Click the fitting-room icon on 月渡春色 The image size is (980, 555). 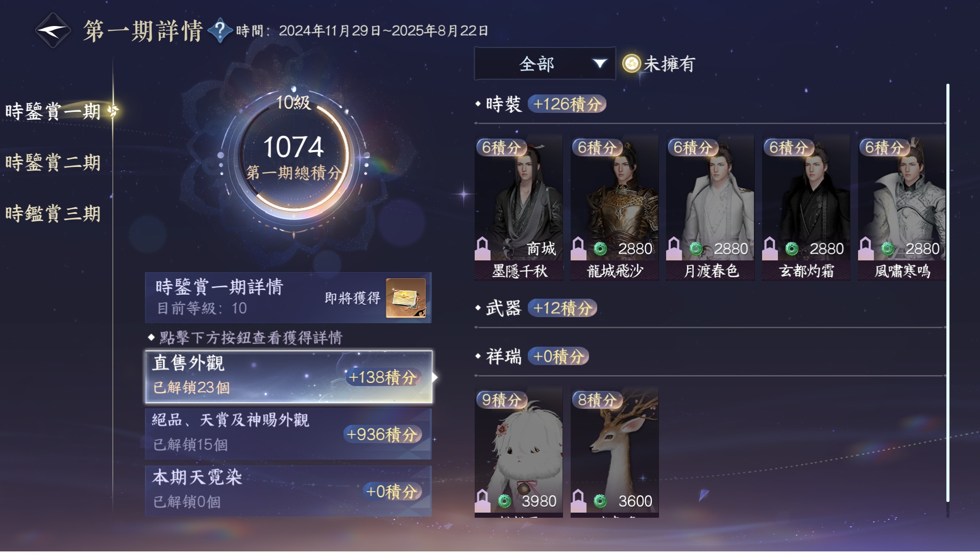[x=674, y=249]
